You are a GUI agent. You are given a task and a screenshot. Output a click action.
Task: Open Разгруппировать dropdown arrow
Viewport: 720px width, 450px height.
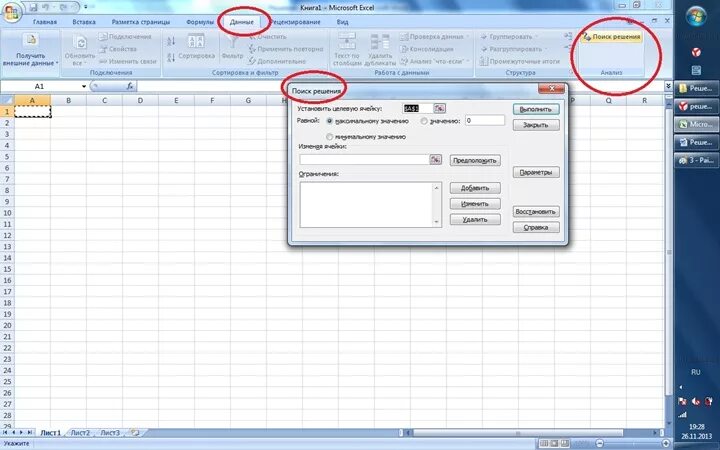coord(546,49)
